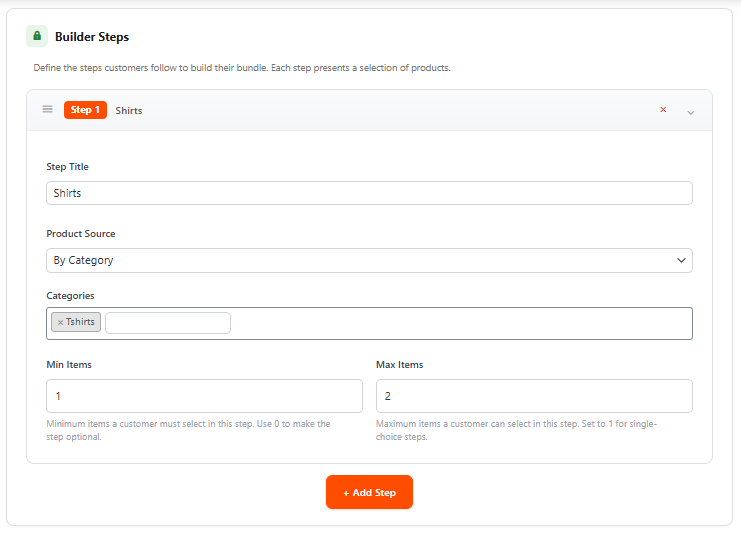This screenshot has width=741, height=537.
Task: Select the Tshirts category chip
Action: tap(80, 323)
